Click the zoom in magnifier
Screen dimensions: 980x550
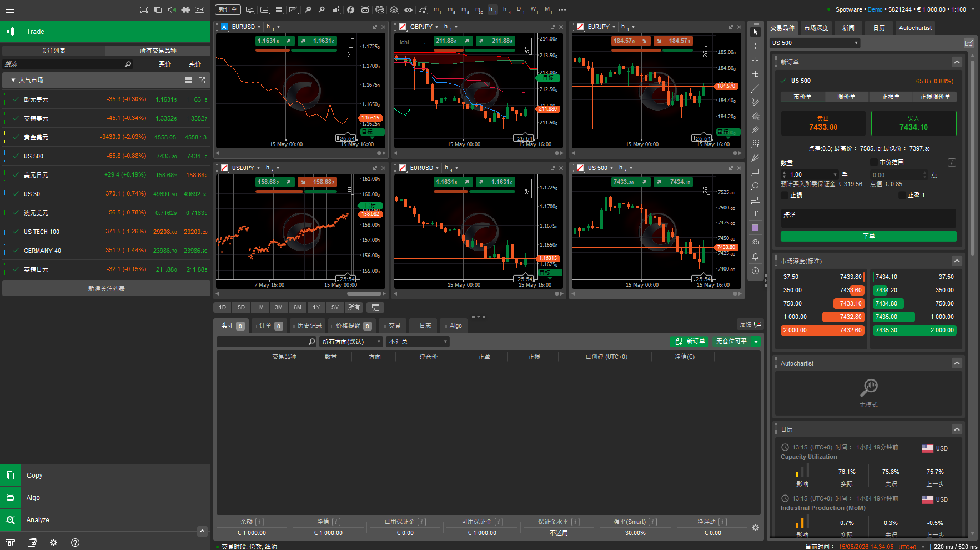click(x=322, y=9)
